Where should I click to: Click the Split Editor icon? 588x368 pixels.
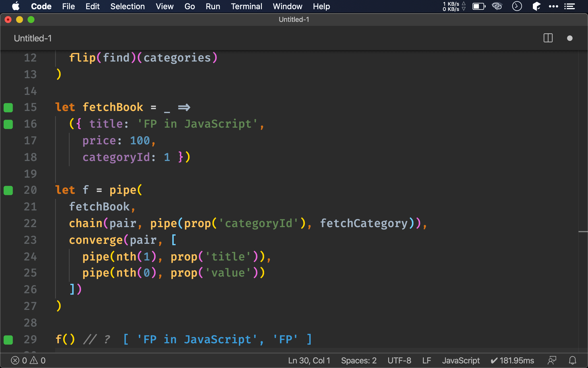click(x=548, y=38)
